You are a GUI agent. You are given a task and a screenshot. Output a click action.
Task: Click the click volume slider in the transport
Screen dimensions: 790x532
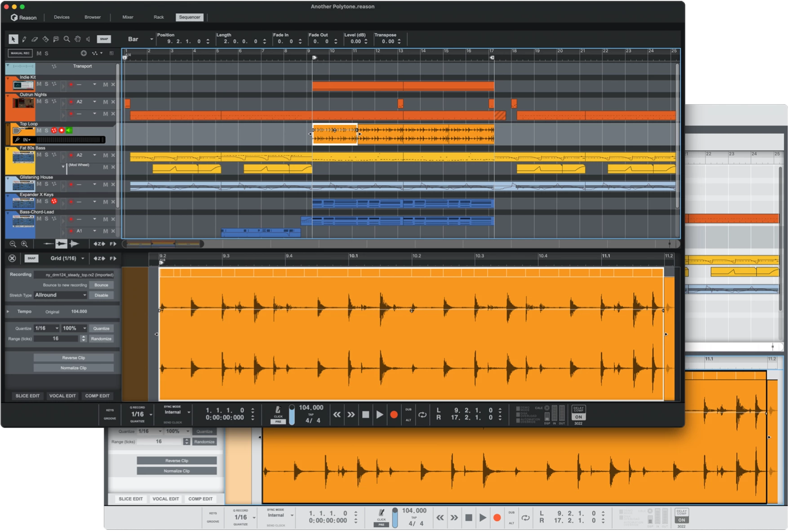pos(292,415)
